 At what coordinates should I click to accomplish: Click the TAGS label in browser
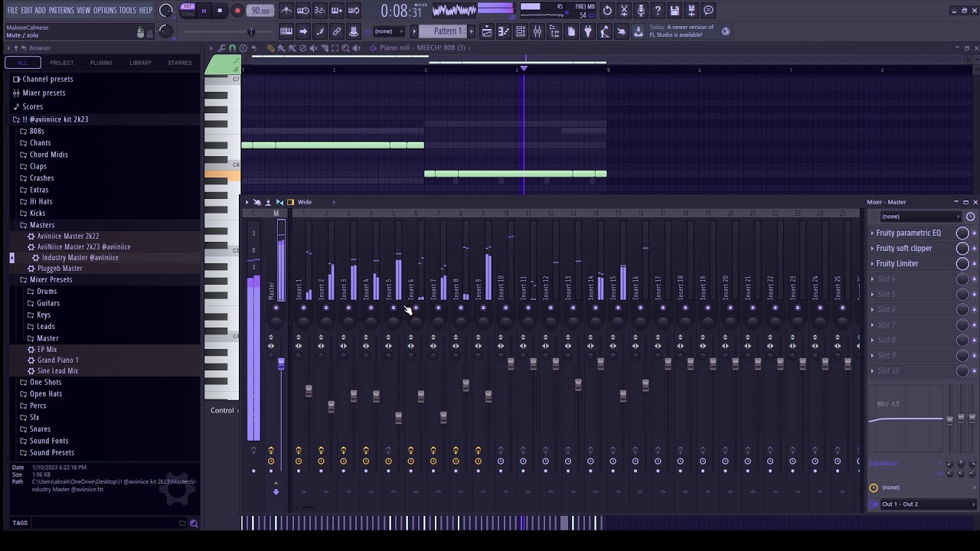[20, 523]
